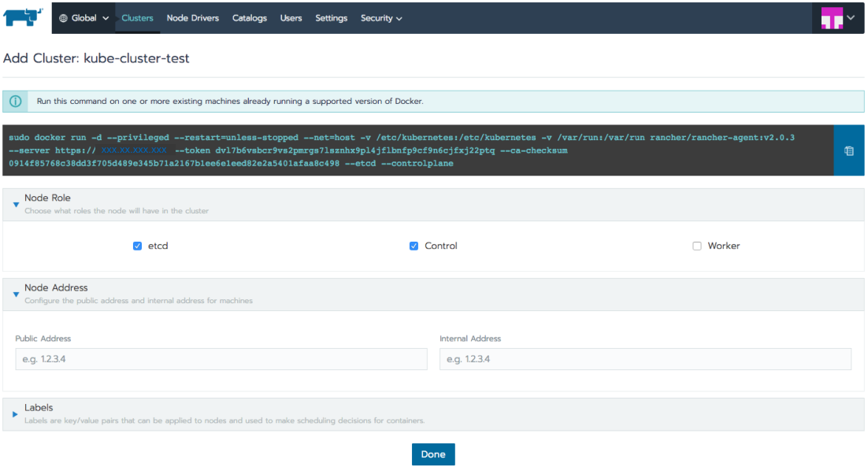Open the Global scope dropdown
The width and height of the screenshot is (868, 467).
click(x=83, y=18)
